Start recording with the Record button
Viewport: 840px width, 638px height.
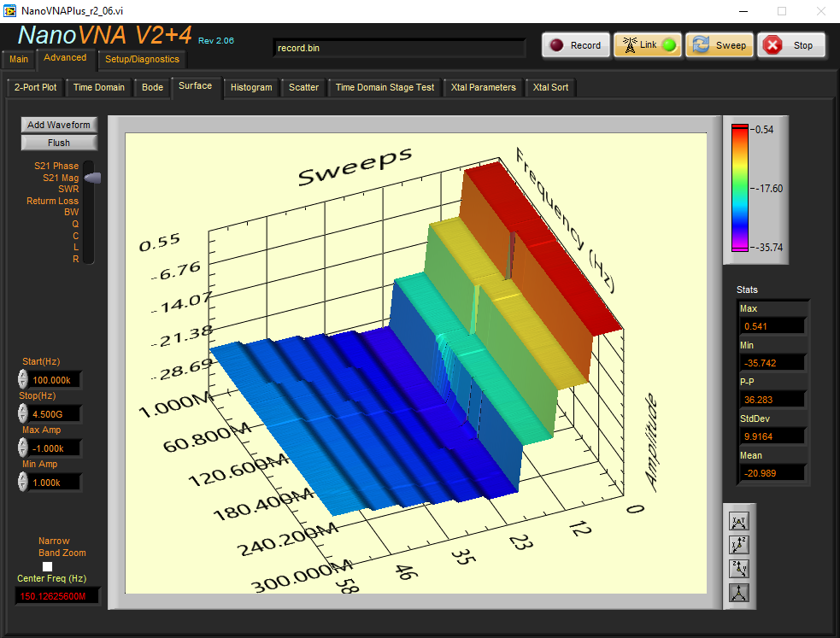pyautogui.click(x=576, y=45)
